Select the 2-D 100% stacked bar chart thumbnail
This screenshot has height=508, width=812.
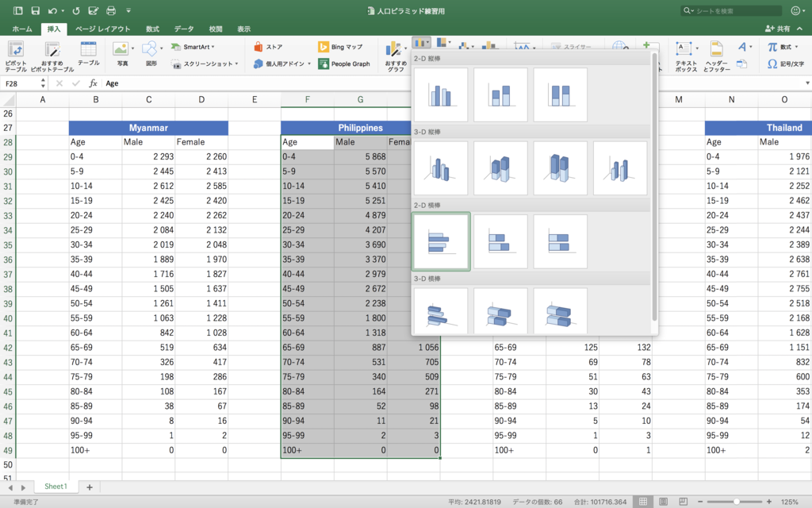(x=561, y=241)
